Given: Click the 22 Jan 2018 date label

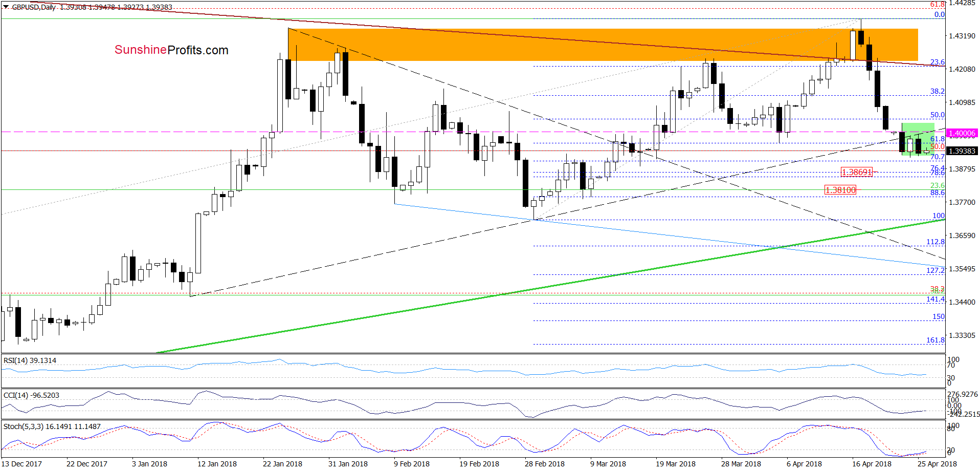Looking at the screenshot, I should tap(282, 464).
